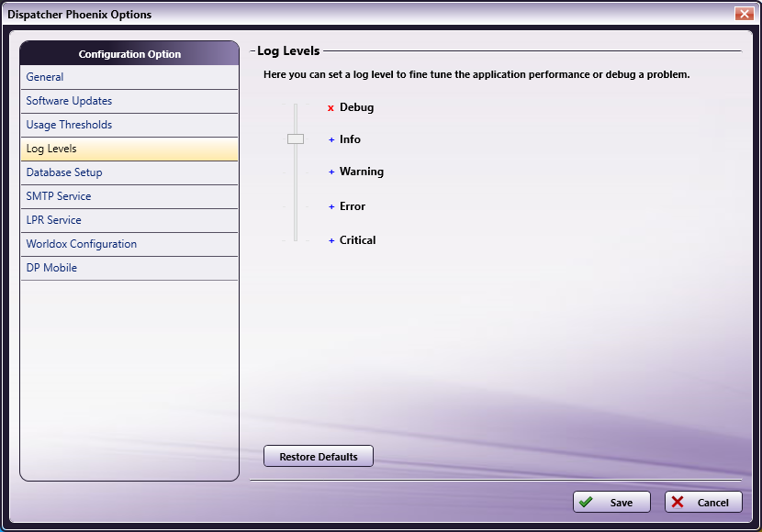Click Restore Defaults button
This screenshot has height=532, width=762.
319,456
